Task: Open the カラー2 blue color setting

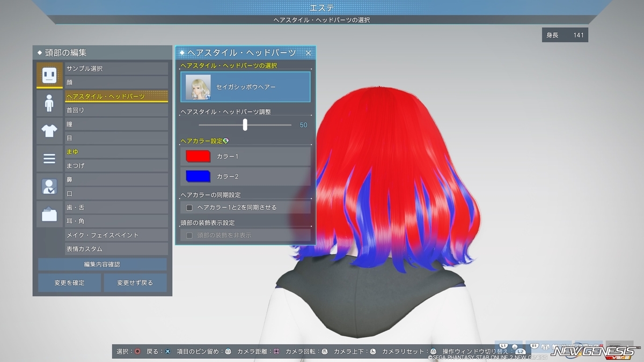Action: (x=245, y=176)
